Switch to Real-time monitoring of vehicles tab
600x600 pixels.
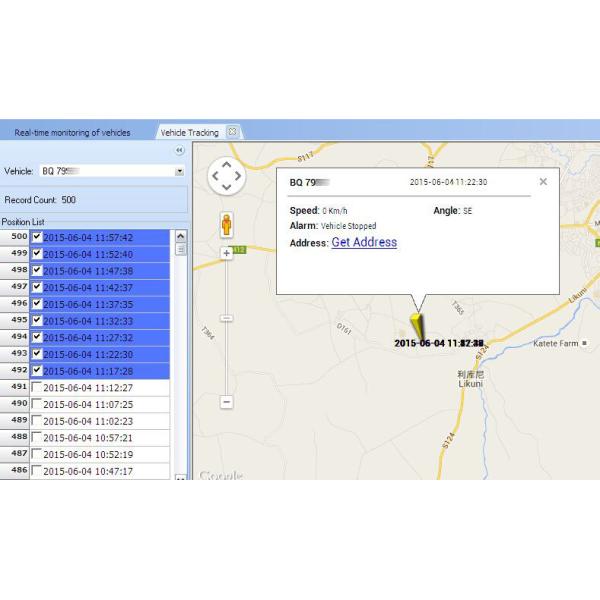72,132
